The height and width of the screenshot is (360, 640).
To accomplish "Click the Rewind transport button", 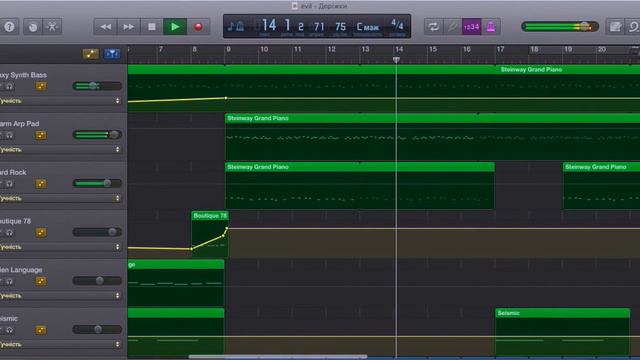I will pyautogui.click(x=105, y=27).
